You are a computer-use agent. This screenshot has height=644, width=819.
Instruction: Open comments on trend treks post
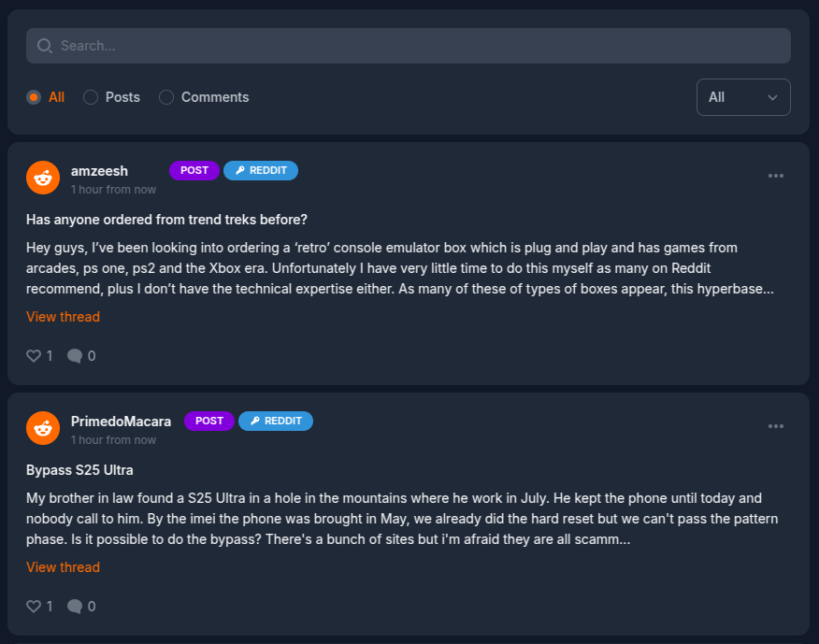(x=75, y=356)
